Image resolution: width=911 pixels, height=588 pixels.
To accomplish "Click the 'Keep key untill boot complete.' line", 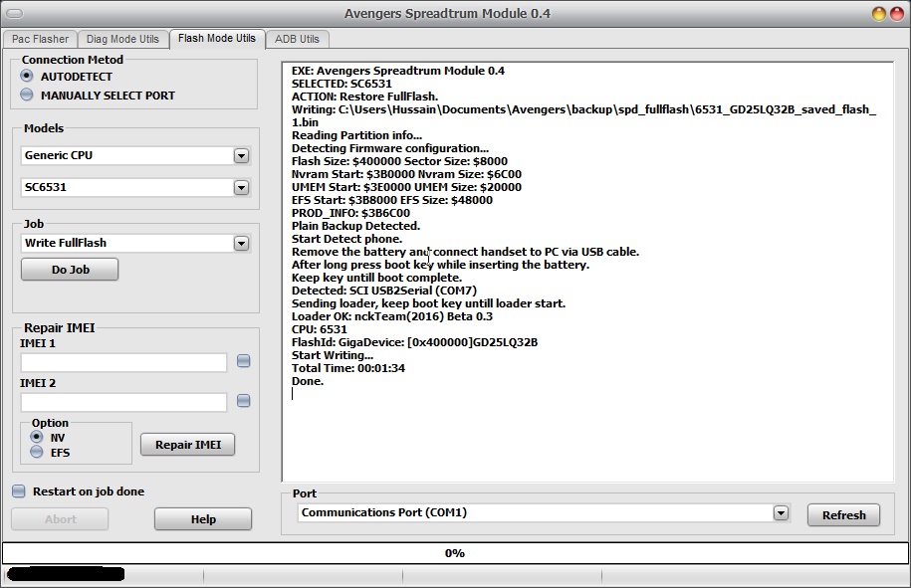I will 376,278.
